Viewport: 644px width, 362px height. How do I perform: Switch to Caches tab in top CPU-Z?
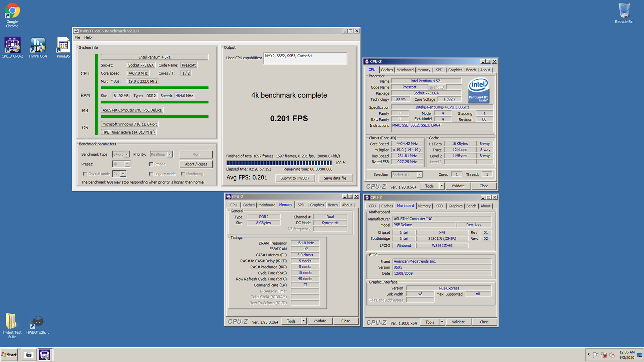tap(386, 70)
